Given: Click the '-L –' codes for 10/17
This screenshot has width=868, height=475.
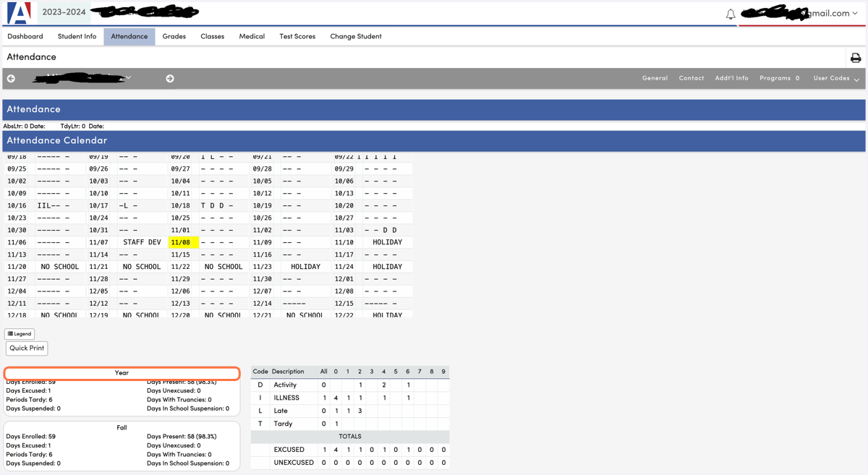Looking at the screenshot, I should (x=128, y=205).
